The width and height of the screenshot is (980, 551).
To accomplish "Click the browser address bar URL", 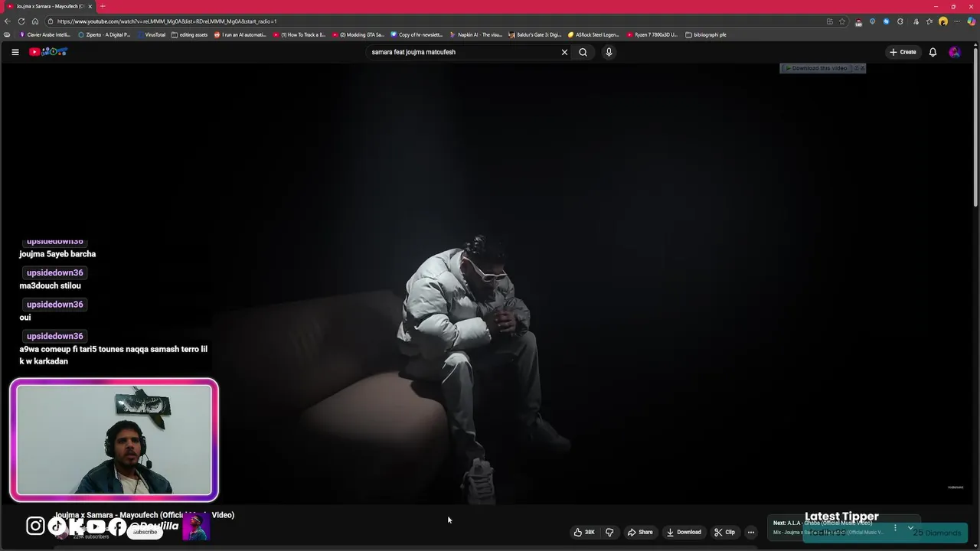I will [x=167, y=21].
